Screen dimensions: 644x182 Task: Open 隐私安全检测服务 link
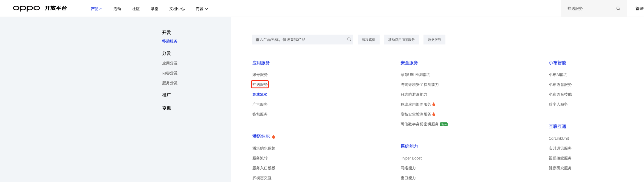pos(416,114)
